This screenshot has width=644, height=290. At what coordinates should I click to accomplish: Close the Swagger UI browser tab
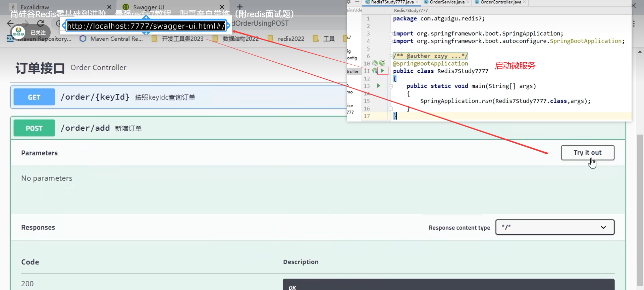222,7
